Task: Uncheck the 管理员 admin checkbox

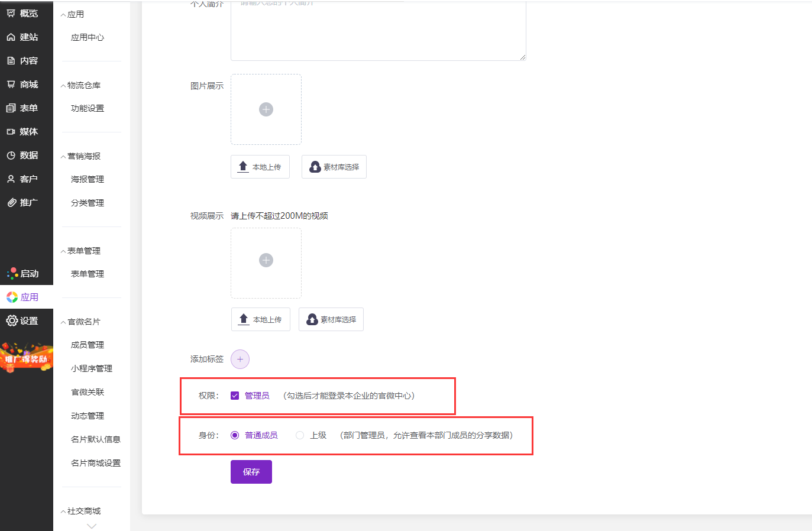Action: pyautogui.click(x=235, y=396)
